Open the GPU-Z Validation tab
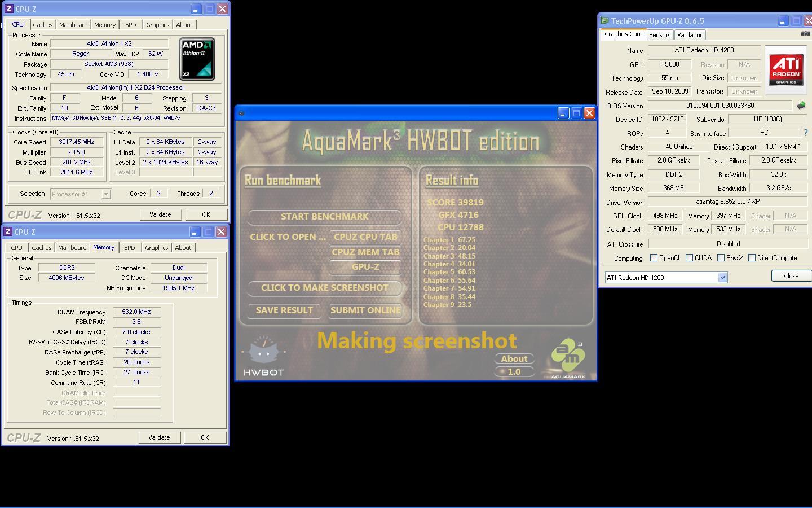812x508 pixels. 690,35
